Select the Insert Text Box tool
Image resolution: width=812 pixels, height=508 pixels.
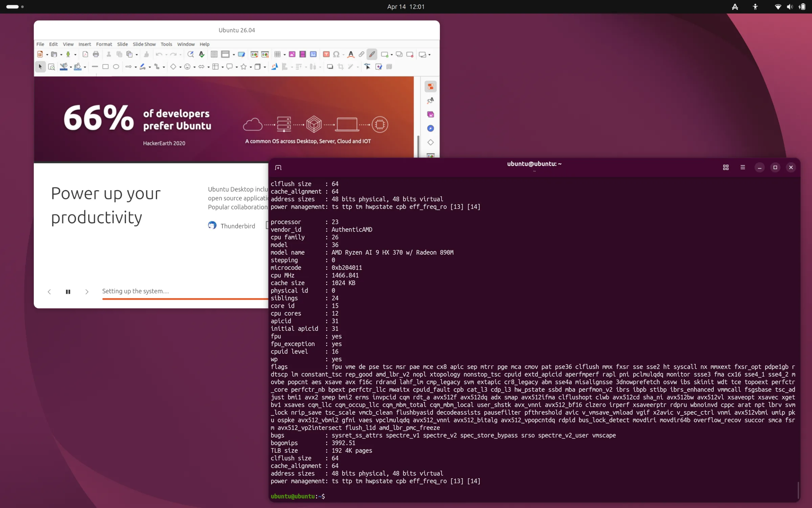[326, 54]
